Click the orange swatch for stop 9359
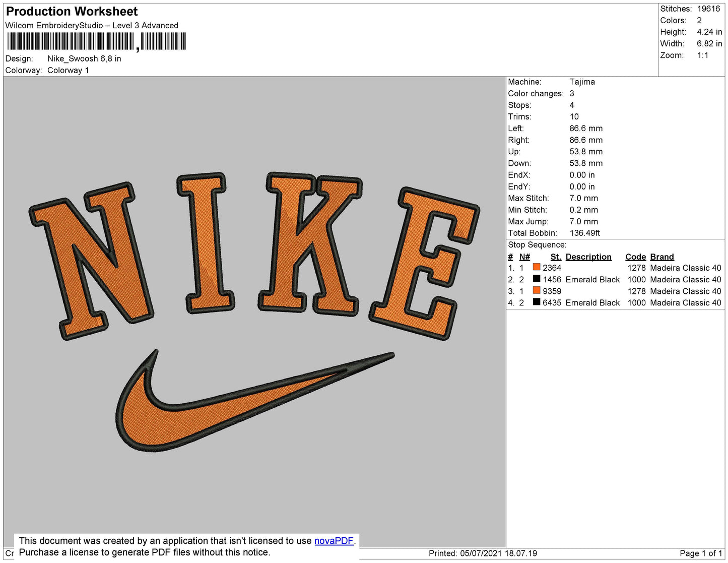728x563 pixels. click(x=537, y=290)
